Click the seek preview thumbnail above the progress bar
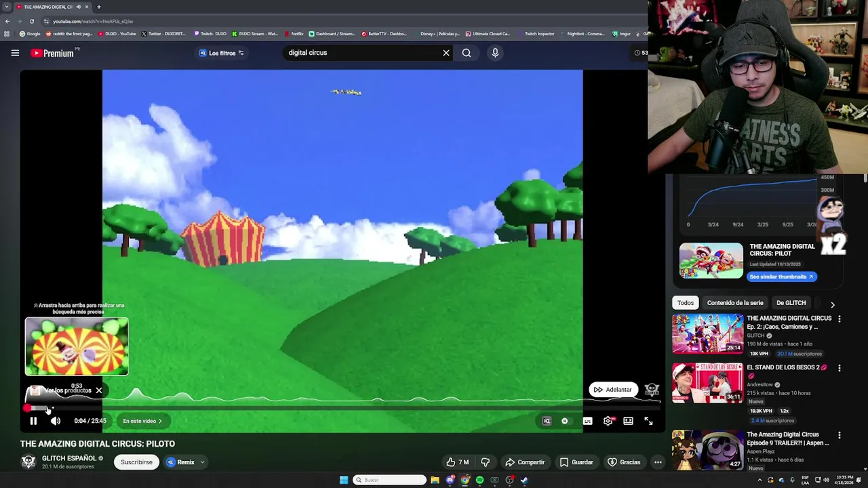The height and width of the screenshot is (488, 868). [77, 346]
